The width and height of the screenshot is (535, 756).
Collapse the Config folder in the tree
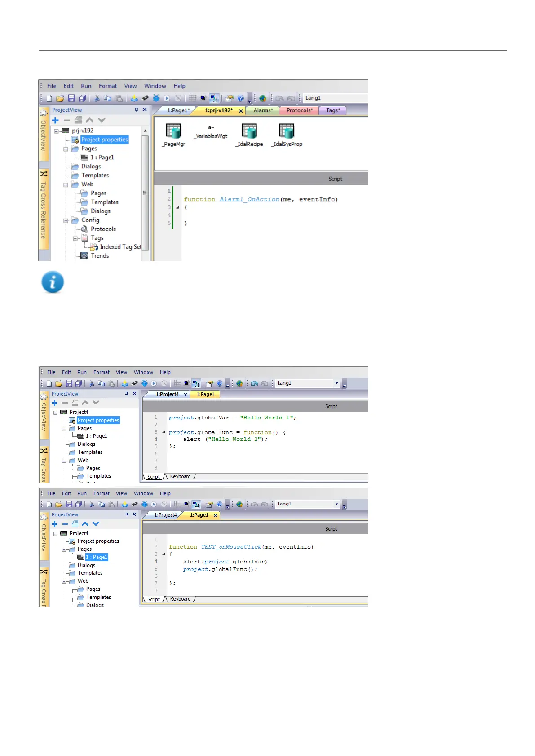(66, 220)
